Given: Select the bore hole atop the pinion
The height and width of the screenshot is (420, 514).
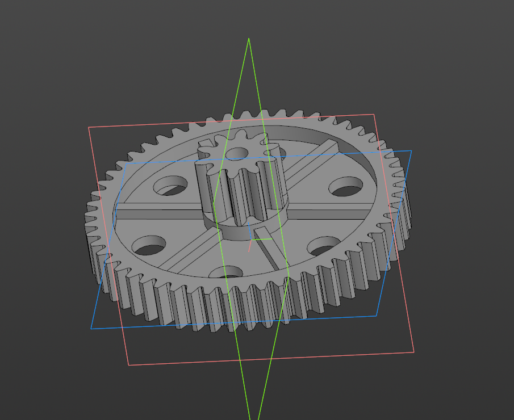Looking at the screenshot, I should 237,154.
